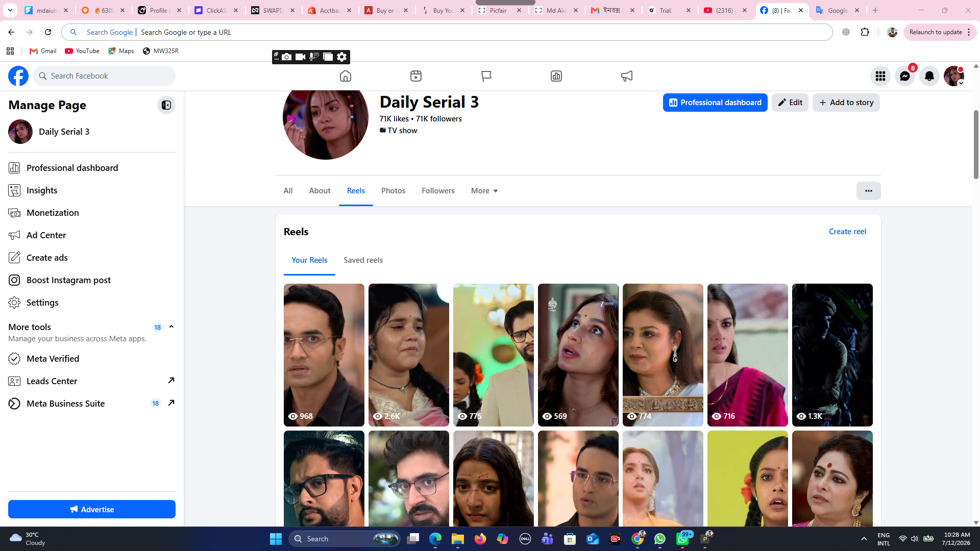
Task: Click the browser address bar
Action: click(x=447, y=32)
